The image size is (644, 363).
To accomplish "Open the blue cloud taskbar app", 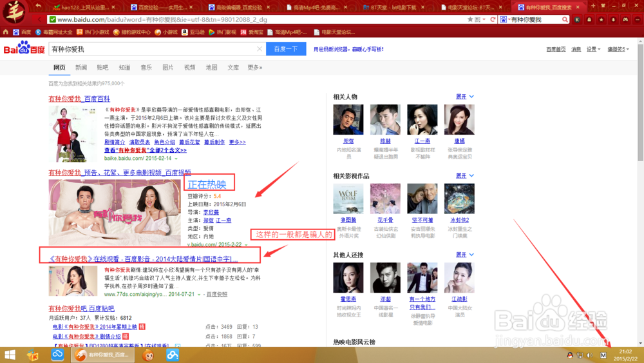I will [x=57, y=355].
